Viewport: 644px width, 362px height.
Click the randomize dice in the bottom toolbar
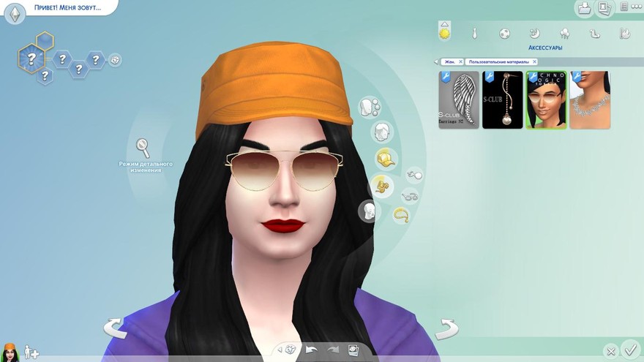[x=291, y=350]
